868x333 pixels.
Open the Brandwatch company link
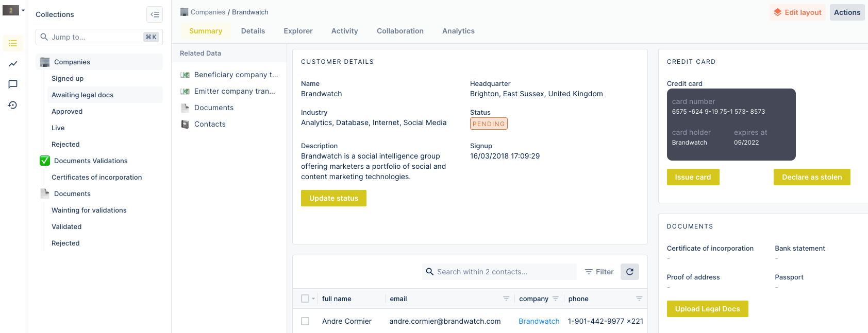click(x=539, y=321)
